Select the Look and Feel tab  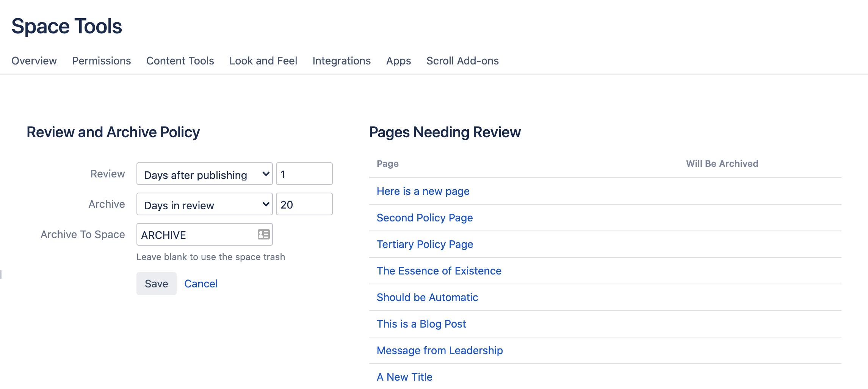coord(263,61)
